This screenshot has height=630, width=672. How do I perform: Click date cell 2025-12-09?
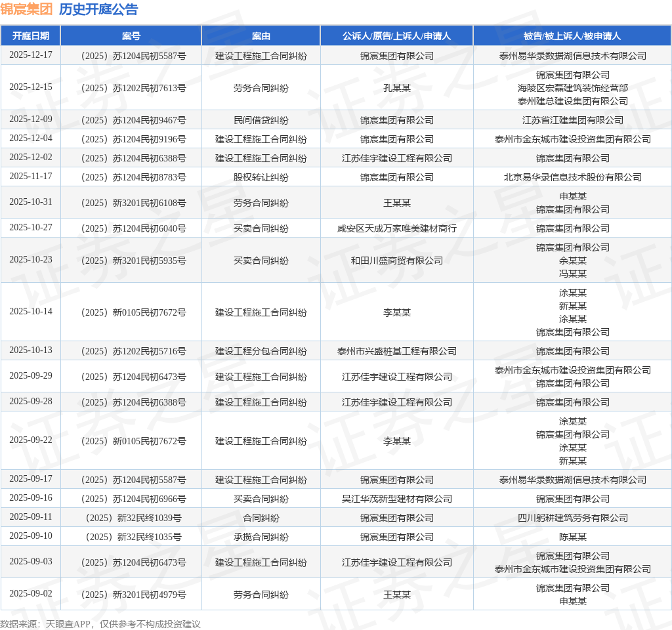(x=31, y=119)
